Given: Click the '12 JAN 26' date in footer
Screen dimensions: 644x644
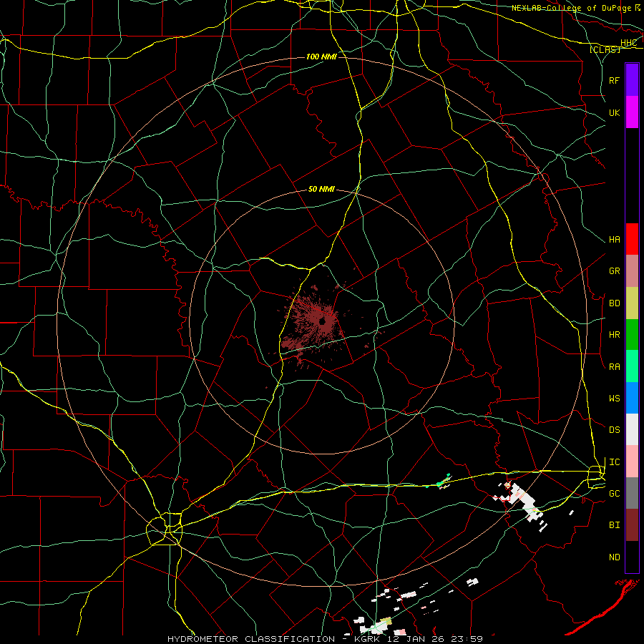Looking at the screenshot, I should 417,639.
